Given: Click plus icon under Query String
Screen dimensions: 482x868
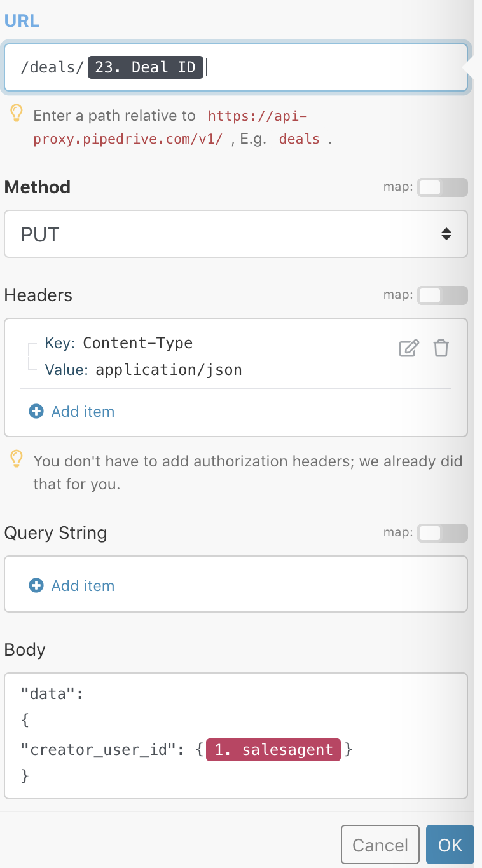Looking at the screenshot, I should point(36,586).
